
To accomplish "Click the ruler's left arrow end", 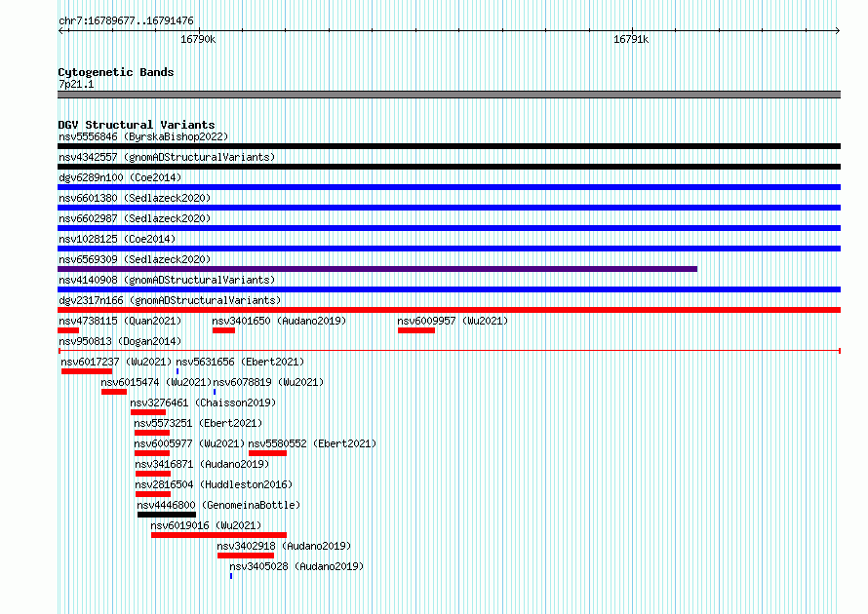I will pyautogui.click(x=61, y=30).
